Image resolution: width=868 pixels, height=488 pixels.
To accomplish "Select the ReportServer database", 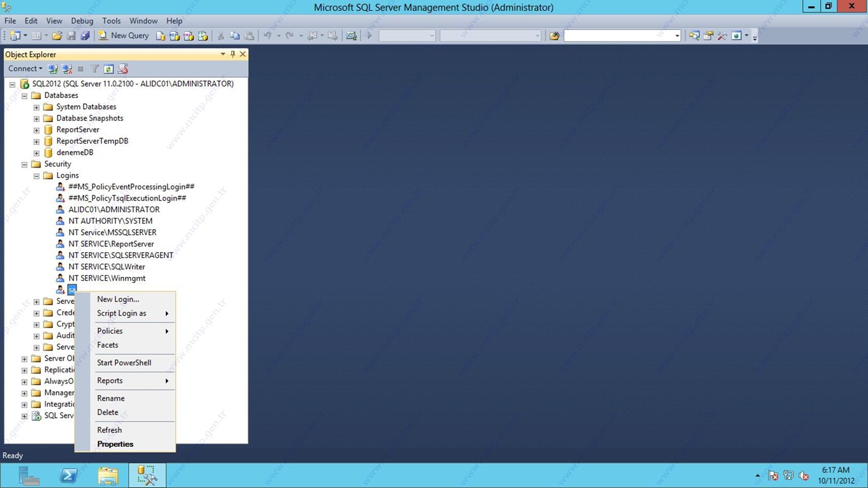I will pos(78,130).
